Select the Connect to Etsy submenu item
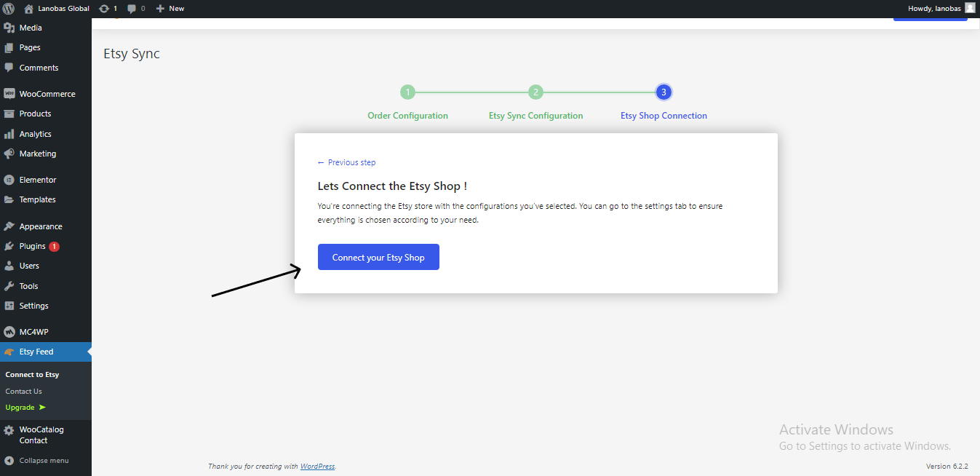 coord(32,374)
